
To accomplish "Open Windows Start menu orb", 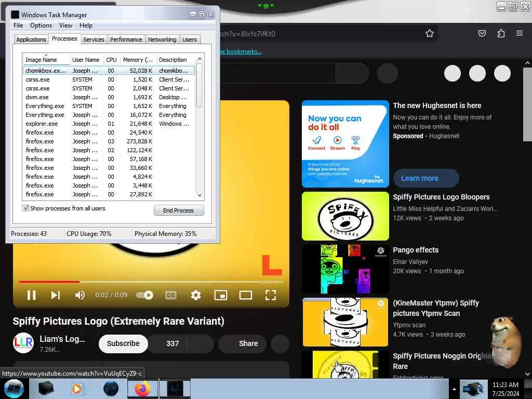I will click(x=14, y=389).
